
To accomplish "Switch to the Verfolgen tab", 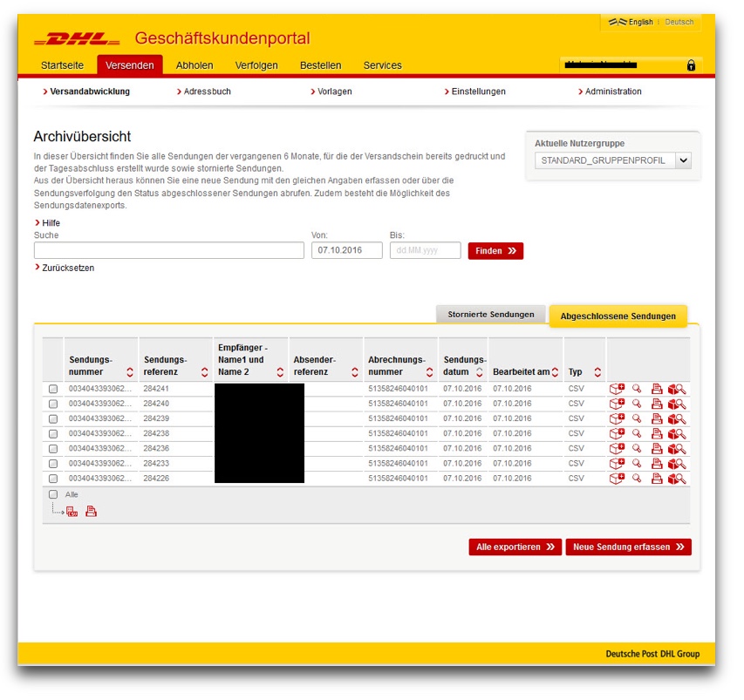I will click(256, 65).
